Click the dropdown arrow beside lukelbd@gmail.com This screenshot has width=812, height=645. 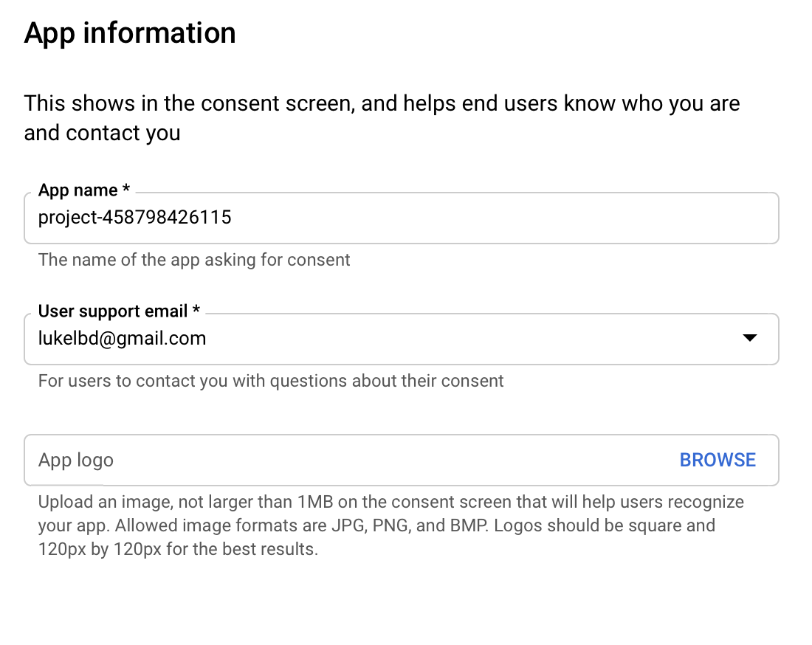(750, 338)
